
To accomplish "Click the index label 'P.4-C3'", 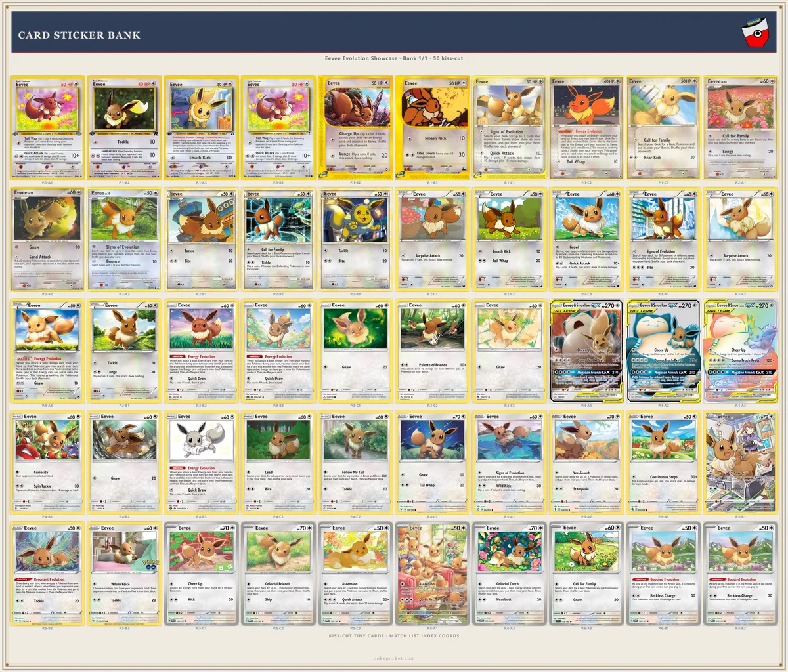I will [x=432, y=518].
